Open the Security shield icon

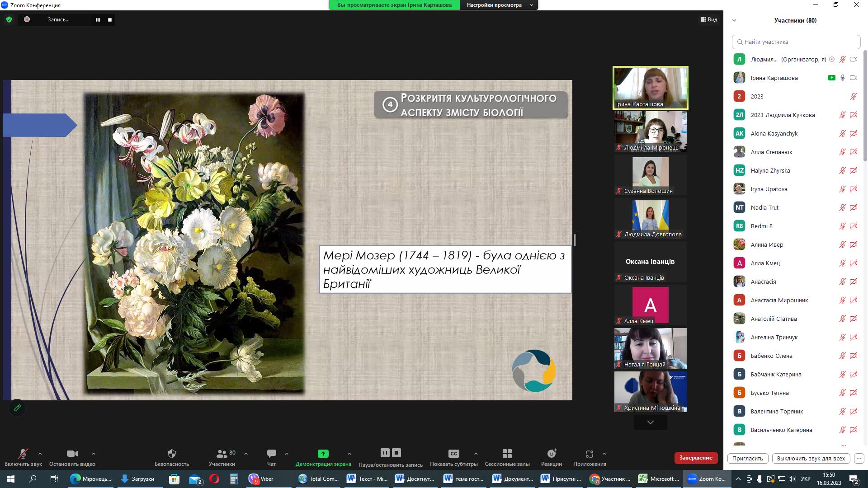tap(172, 454)
